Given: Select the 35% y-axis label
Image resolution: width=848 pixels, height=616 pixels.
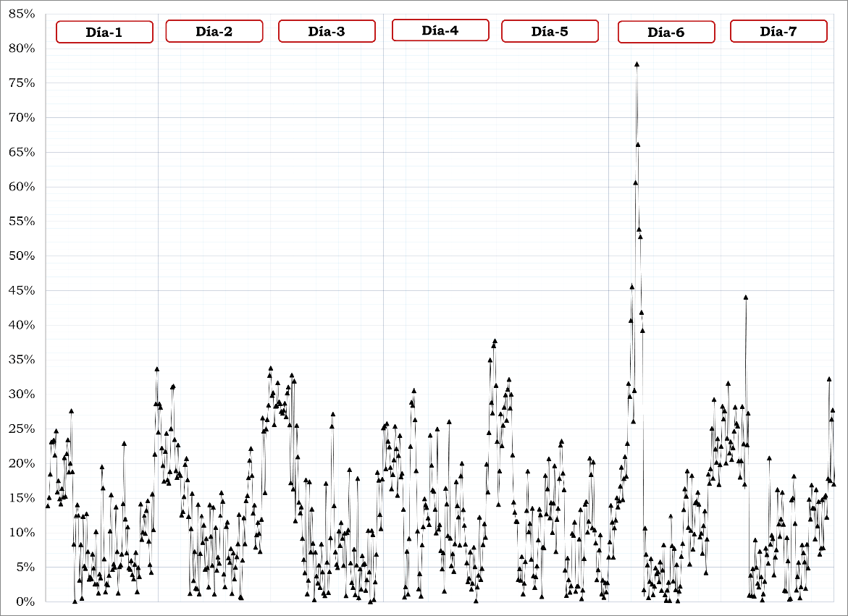Looking at the screenshot, I should (22, 360).
